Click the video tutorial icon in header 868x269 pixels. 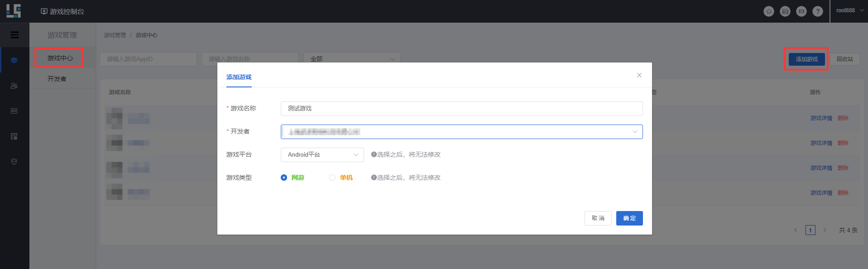click(801, 11)
